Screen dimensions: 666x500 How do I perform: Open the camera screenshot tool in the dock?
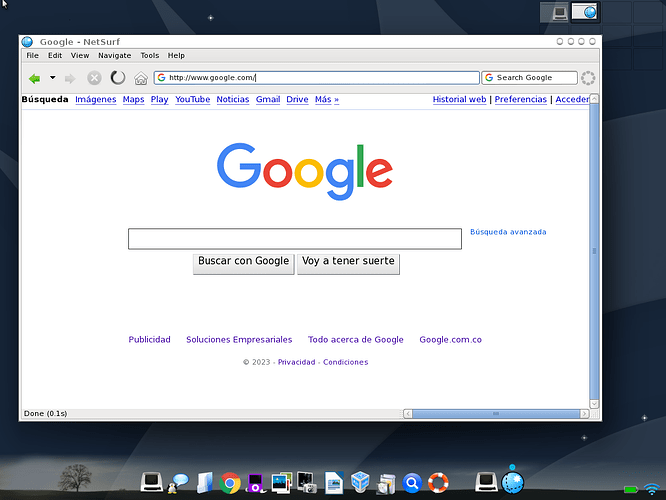tap(307, 483)
